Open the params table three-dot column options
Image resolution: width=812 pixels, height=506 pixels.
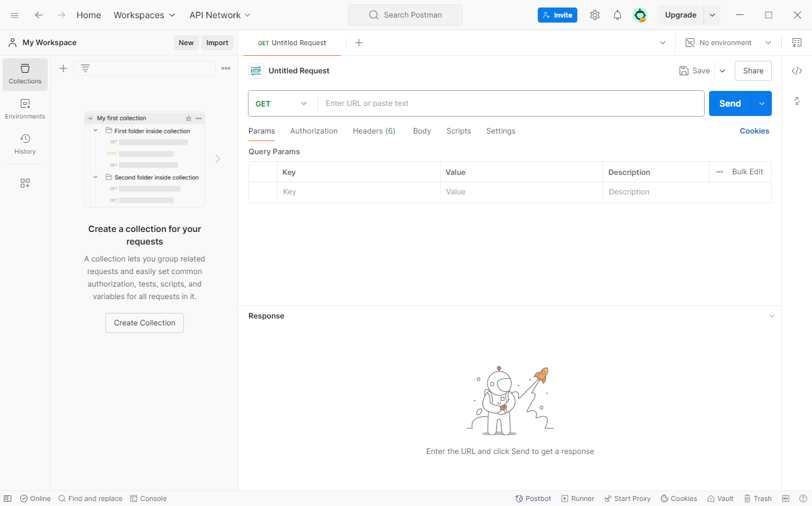(x=720, y=172)
